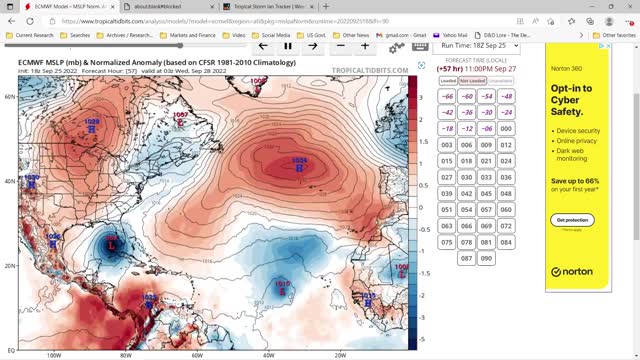The image size is (640, 360).
Task: Open Current Research bookmarks folder
Action: [30, 35]
